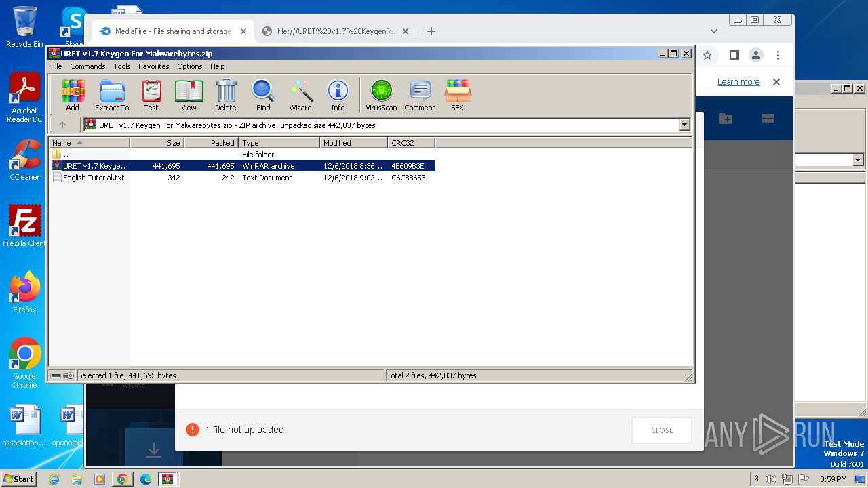Sort by Size column header
Image resolution: width=868 pixels, height=488 pixels.
(x=157, y=143)
